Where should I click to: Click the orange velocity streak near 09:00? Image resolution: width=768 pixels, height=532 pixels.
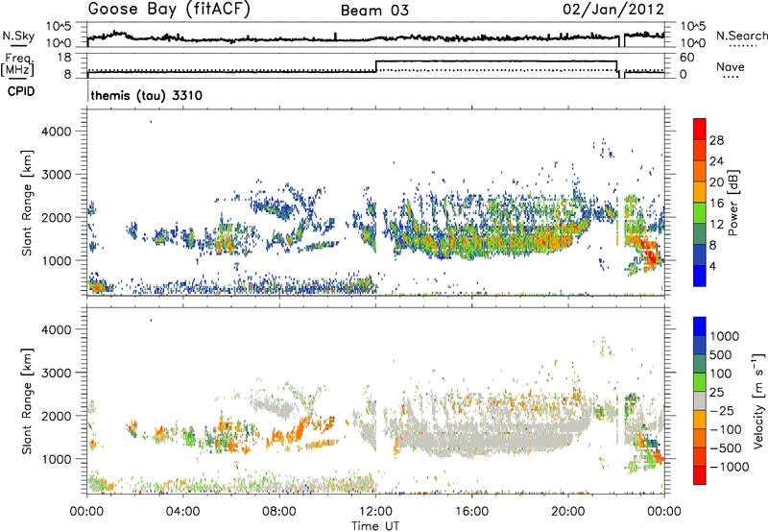(x=300, y=429)
